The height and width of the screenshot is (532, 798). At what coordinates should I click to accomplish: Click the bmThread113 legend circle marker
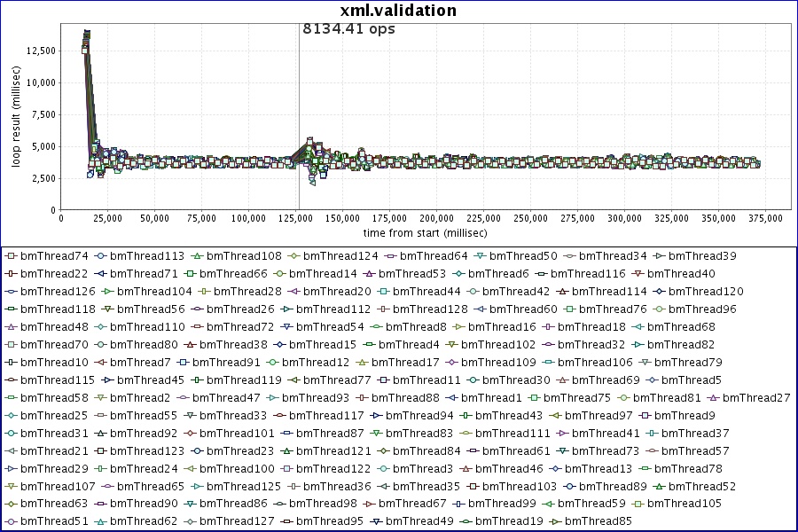tap(108, 256)
